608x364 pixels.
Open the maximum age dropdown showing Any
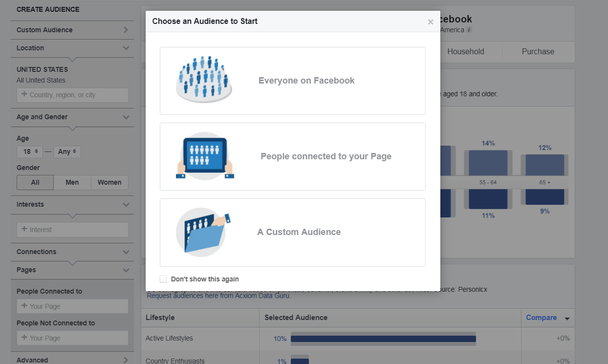pos(67,151)
